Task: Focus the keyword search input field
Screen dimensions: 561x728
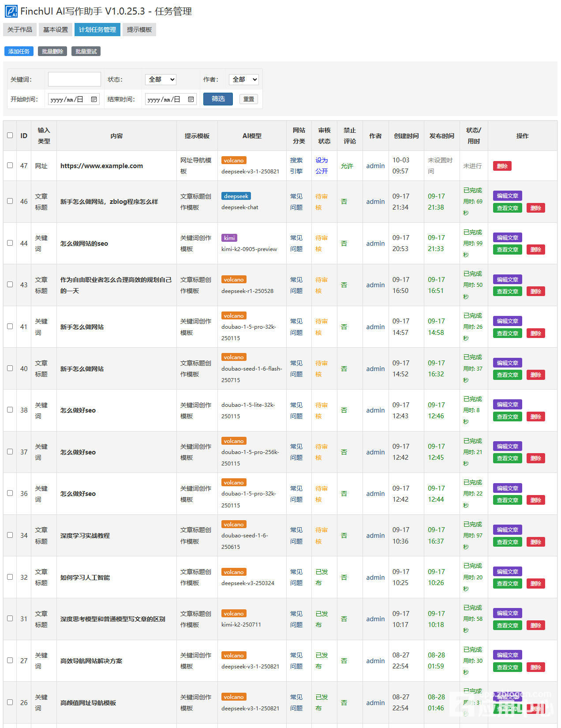Action: (x=74, y=79)
